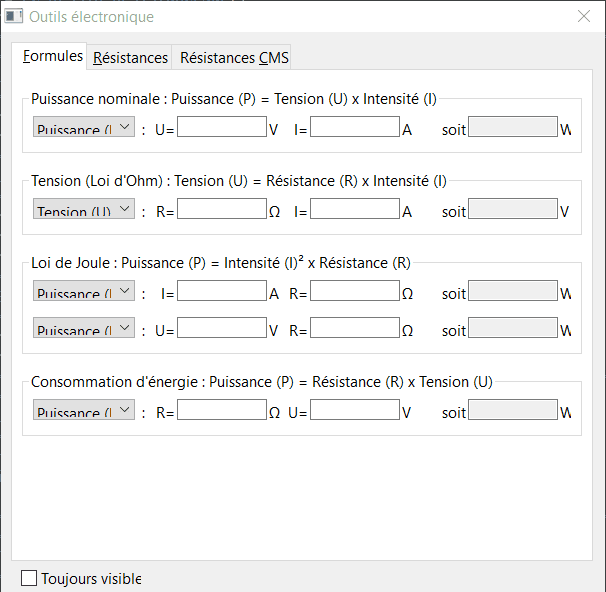The height and width of the screenshot is (592, 606).
Task: Close the Outils électronique window
Action: coord(584,17)
